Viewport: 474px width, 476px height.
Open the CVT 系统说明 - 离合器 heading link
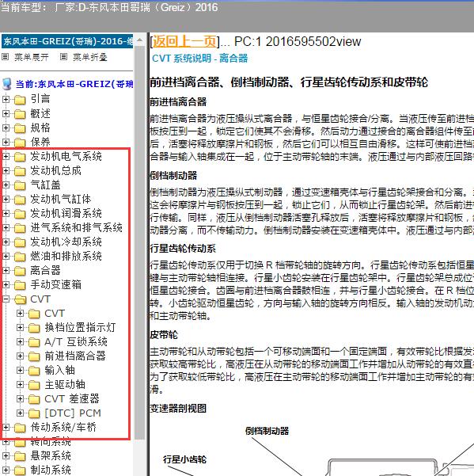tap(200, 59)
